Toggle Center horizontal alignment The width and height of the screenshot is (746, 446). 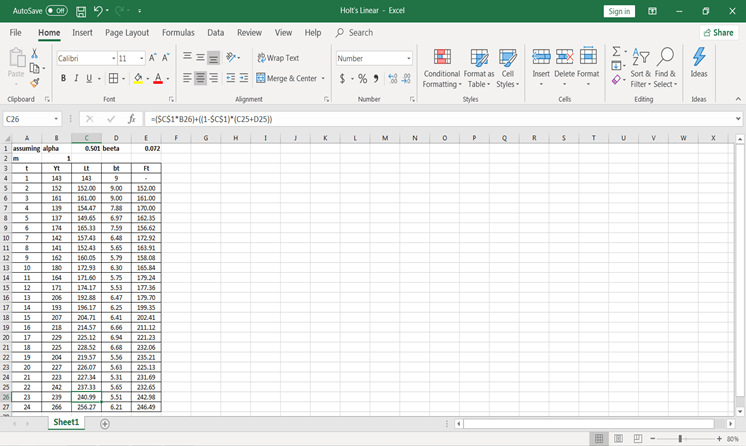[x=200, y=78]
